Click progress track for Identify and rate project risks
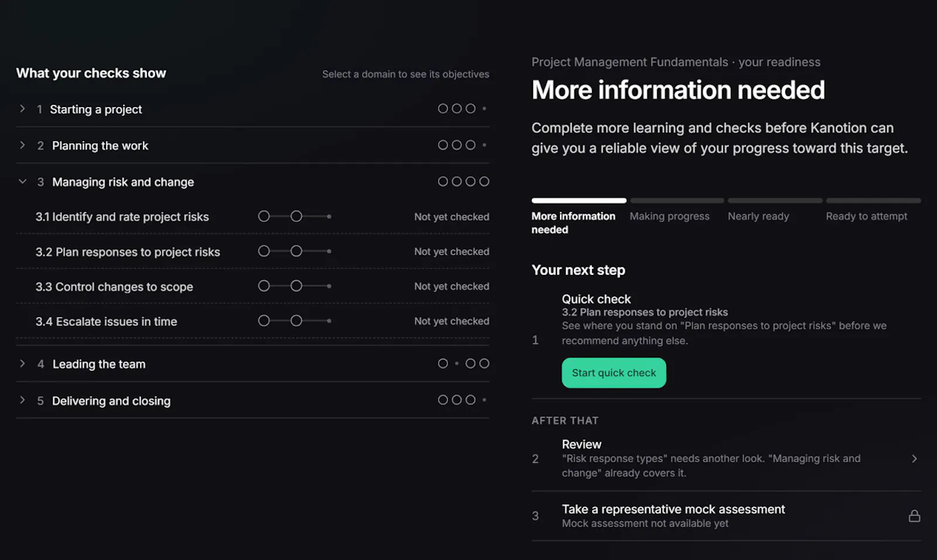 pyautogui.click(x=295, y=217)
